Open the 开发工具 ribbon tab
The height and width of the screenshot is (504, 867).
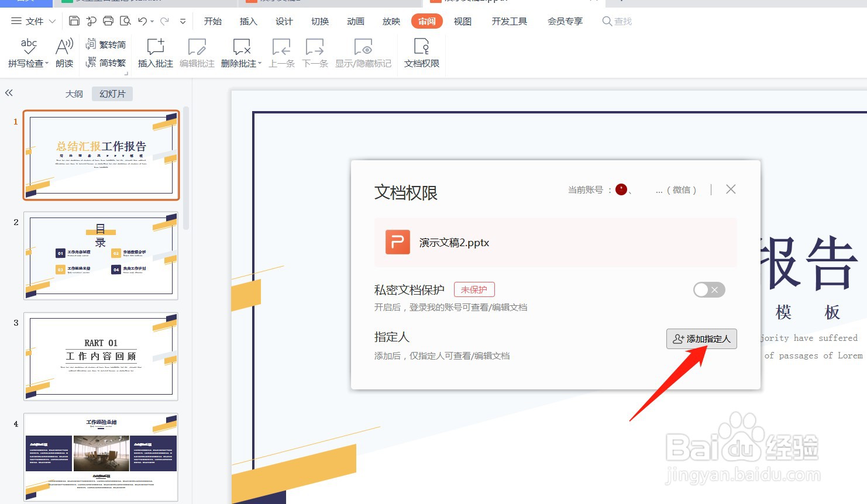click(510, 21)
